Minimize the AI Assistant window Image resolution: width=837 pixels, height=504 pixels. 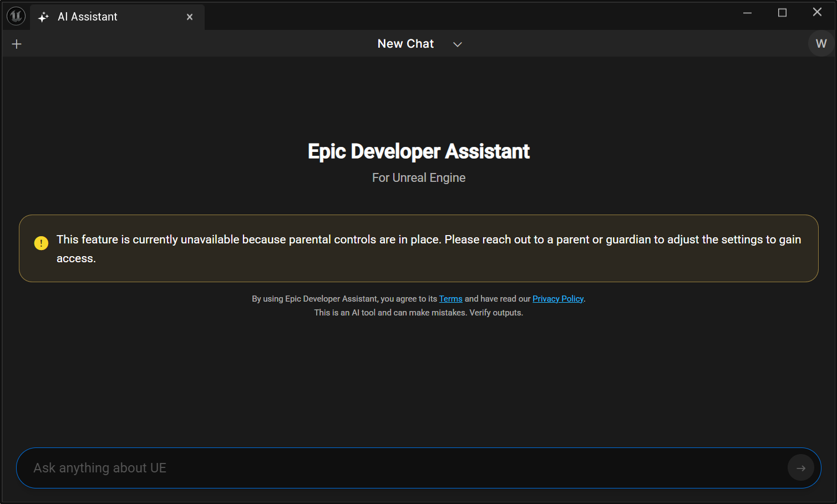(x=747, y=13)
